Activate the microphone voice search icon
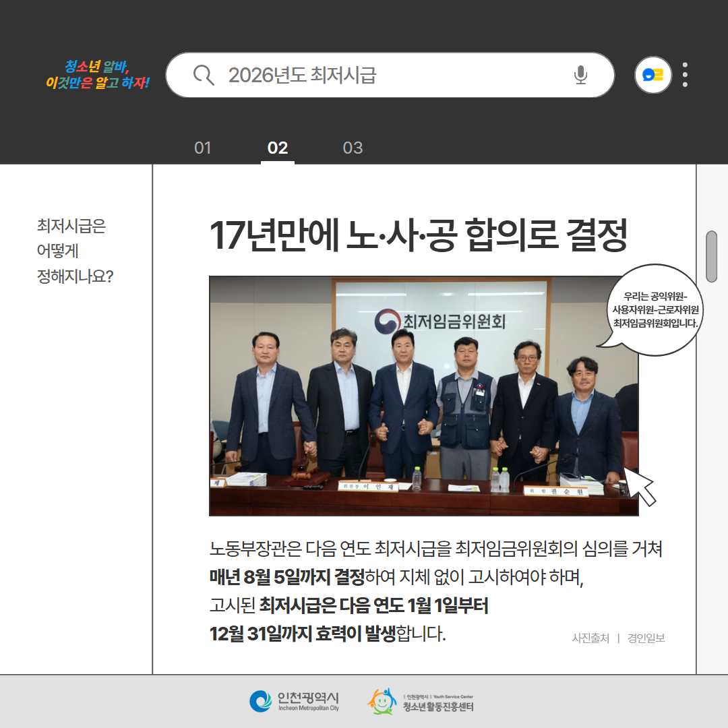This screenshot has width=728, height=728. pyautogui.click(x=580, y=75)
